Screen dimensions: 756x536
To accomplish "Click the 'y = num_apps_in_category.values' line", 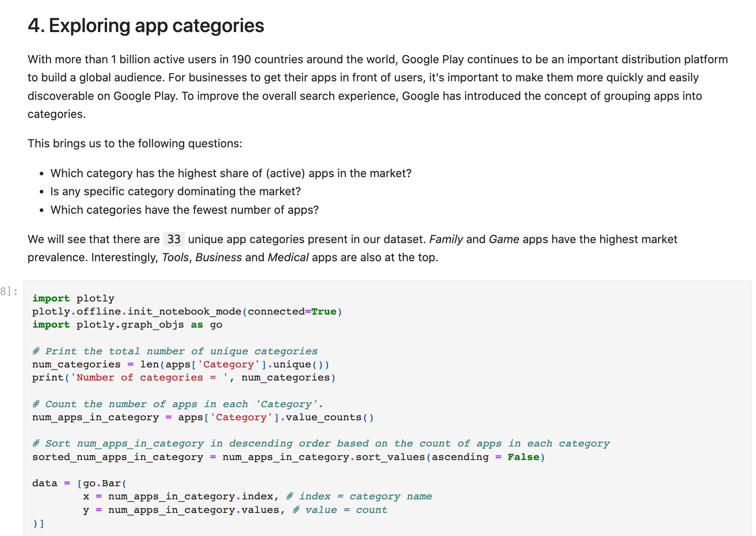I will pos(235,510).
